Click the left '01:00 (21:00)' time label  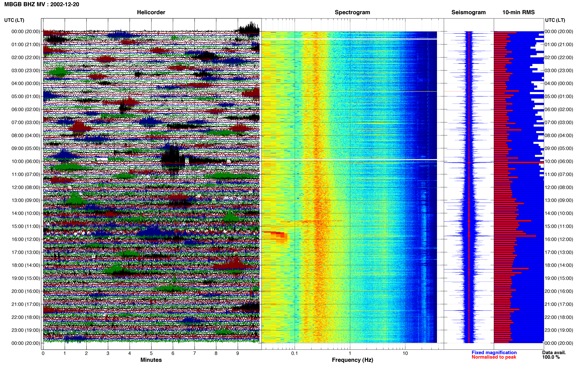coord(26,45)
